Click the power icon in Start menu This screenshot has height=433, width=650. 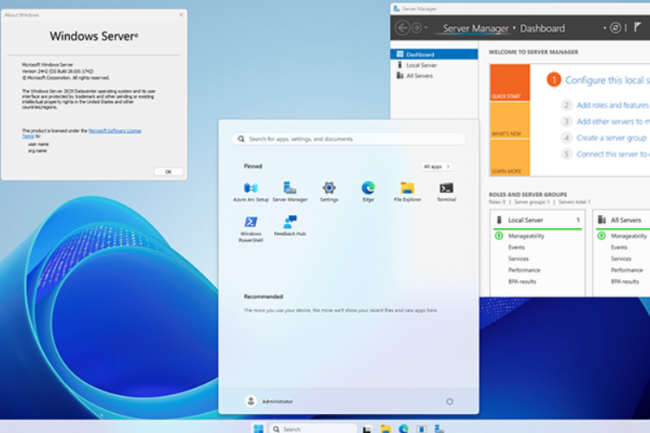(x=449, y=401)
